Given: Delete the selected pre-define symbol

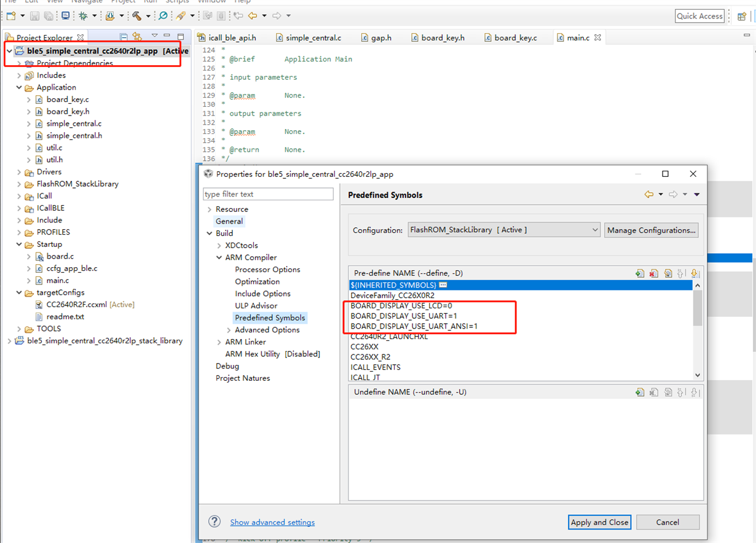Looking at the screenshot, I should pos(653,273).
